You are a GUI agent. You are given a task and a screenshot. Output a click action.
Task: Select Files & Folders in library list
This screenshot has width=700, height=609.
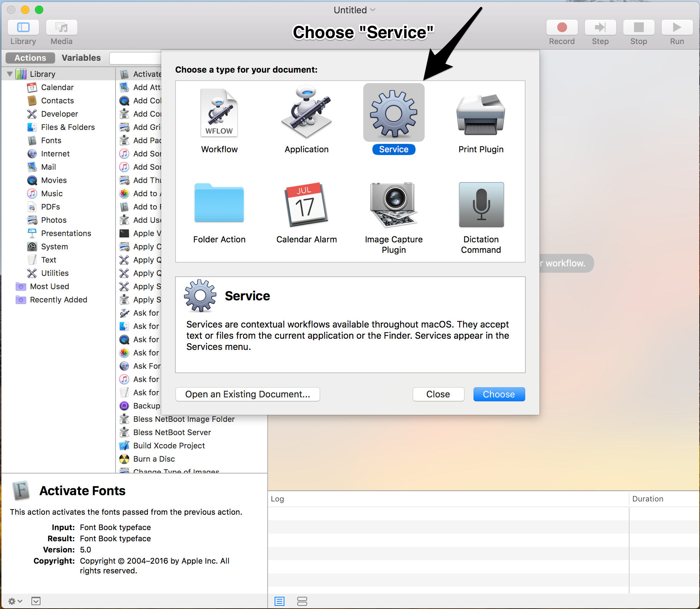(x=68, y=127)
